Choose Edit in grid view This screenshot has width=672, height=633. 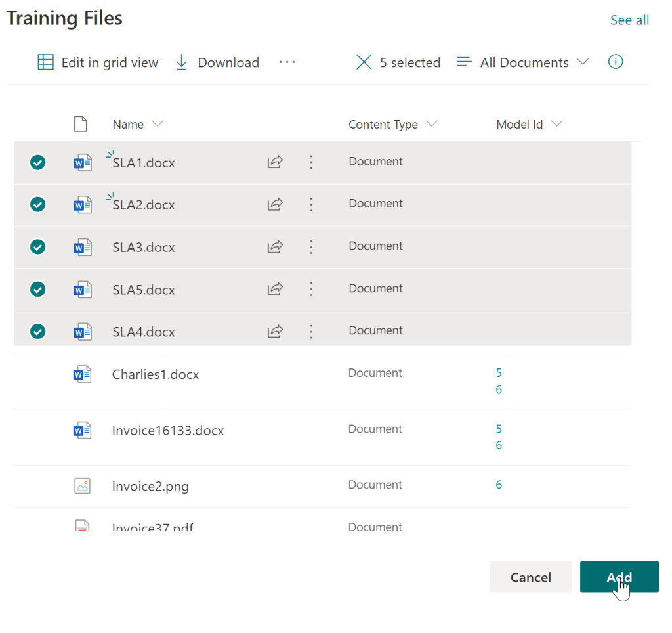[98, 62]
